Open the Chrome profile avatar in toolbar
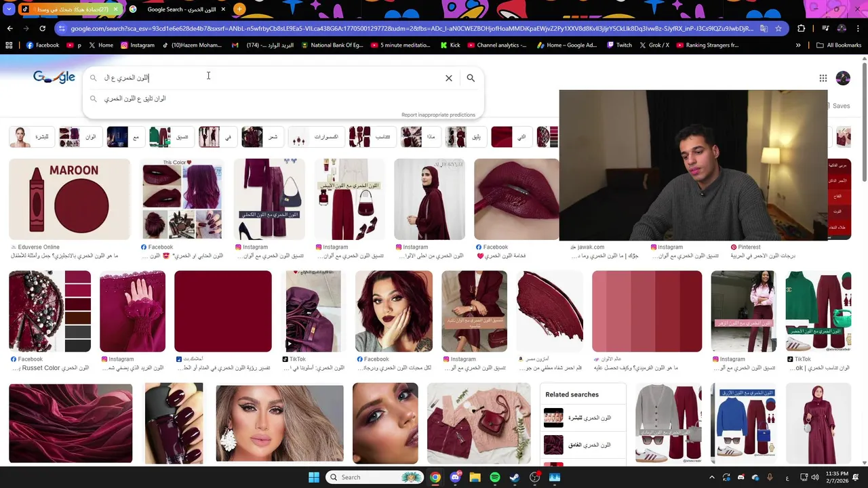 (842, 28)
